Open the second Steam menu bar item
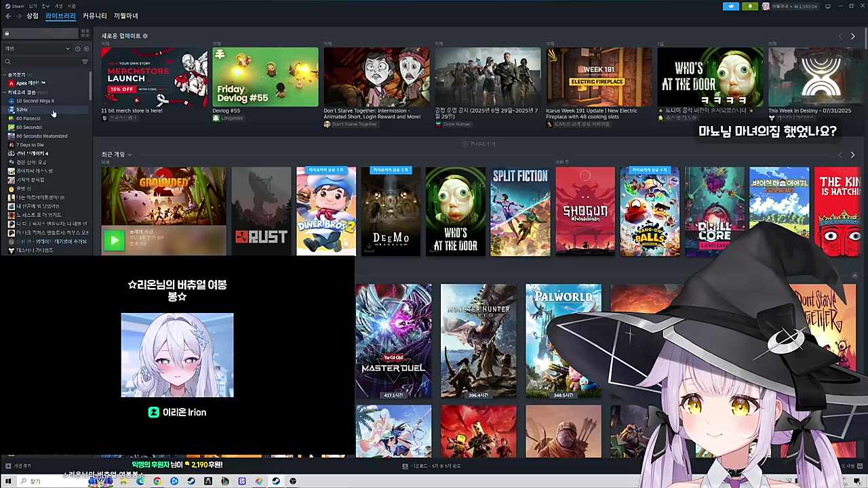The image size is (868, 488). click(33, 6)
